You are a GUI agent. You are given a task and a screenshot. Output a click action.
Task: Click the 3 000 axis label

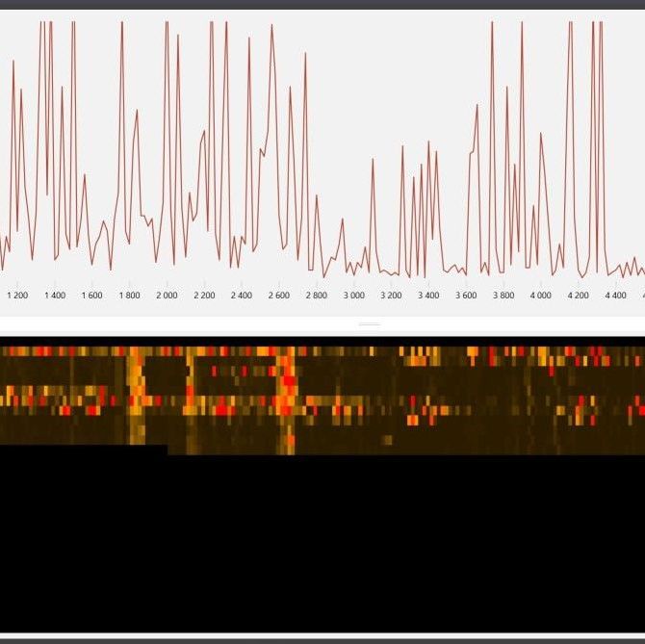(353, 296)
